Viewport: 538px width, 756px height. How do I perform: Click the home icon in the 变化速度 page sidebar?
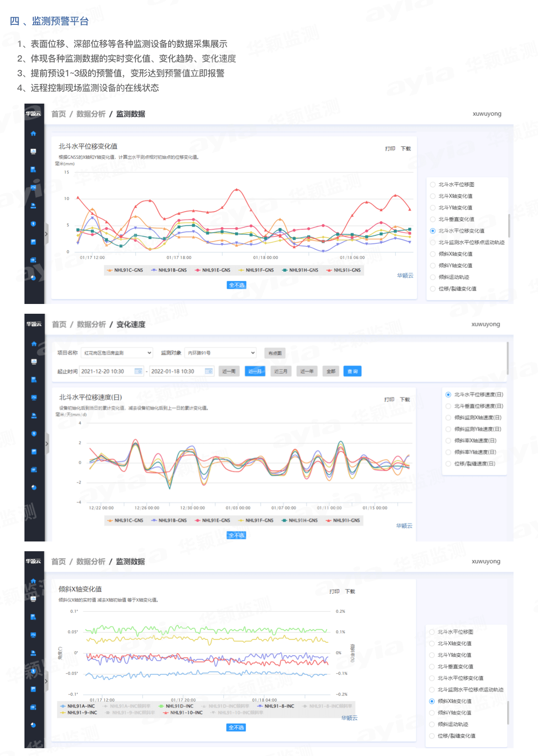tap(34, 344)
